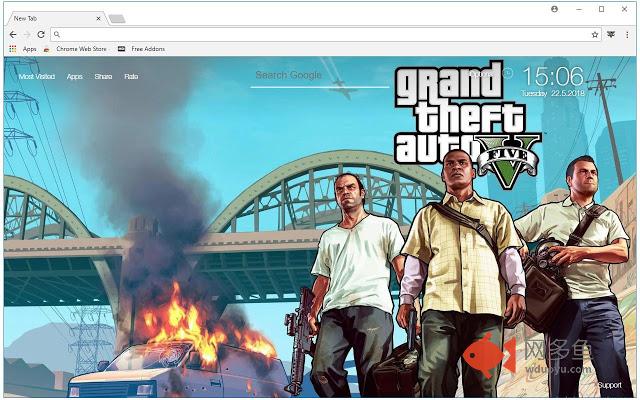Open Chrome's three-dot menu
Viewport: 640px width, 400px height.
click(x=627, y=35)
